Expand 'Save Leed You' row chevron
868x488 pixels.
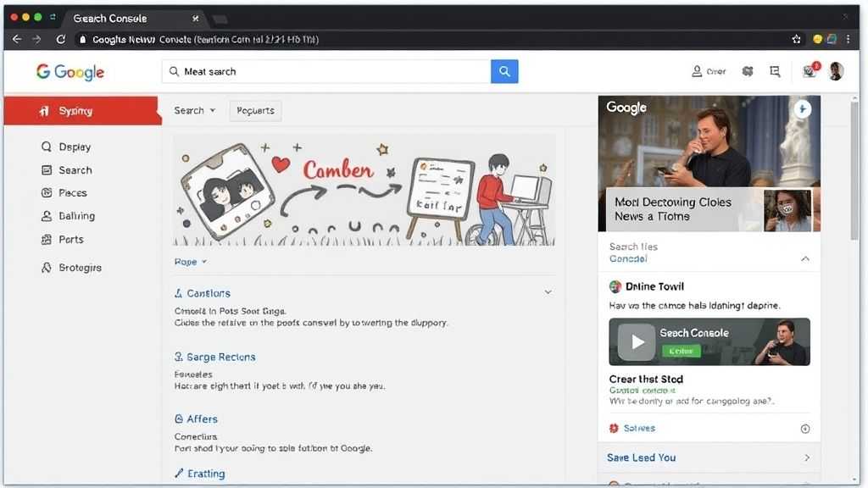click(807, 457)
